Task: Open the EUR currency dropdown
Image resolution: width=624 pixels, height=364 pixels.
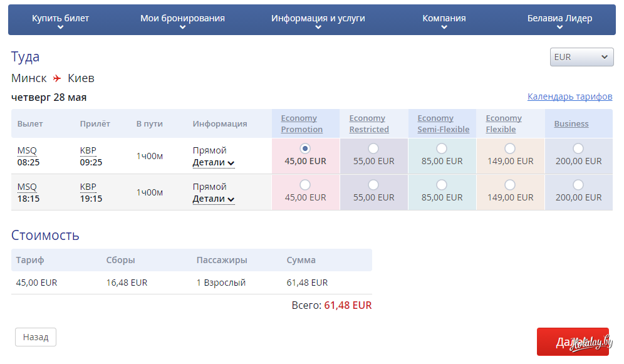Action: (x=581, y=57)
